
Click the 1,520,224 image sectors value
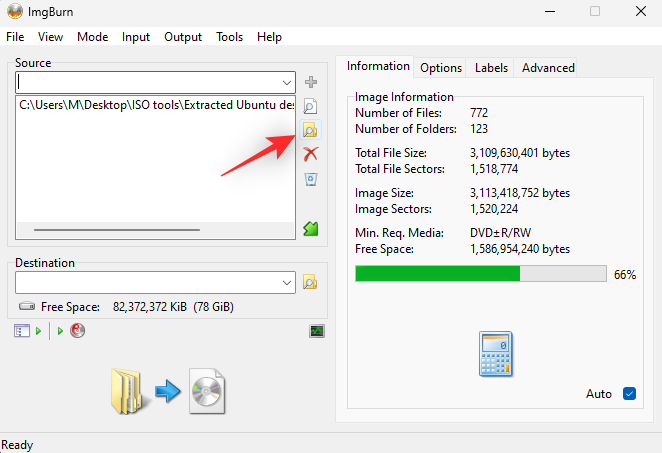pos(494,209)
